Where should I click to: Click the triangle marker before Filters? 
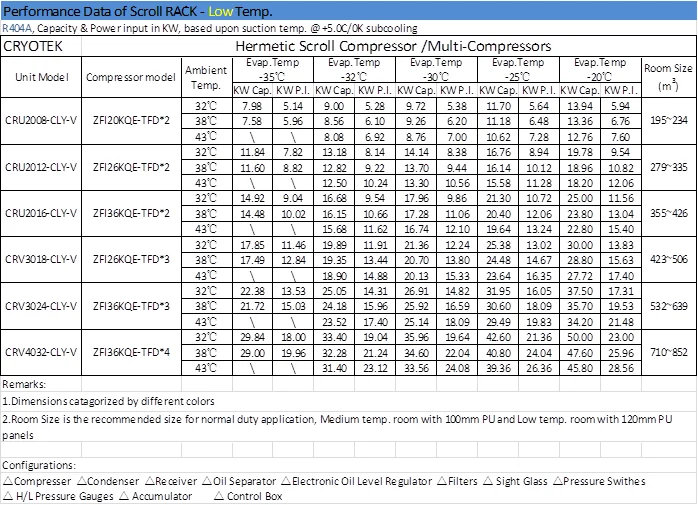pyautogui.click(x=442, y=481)
